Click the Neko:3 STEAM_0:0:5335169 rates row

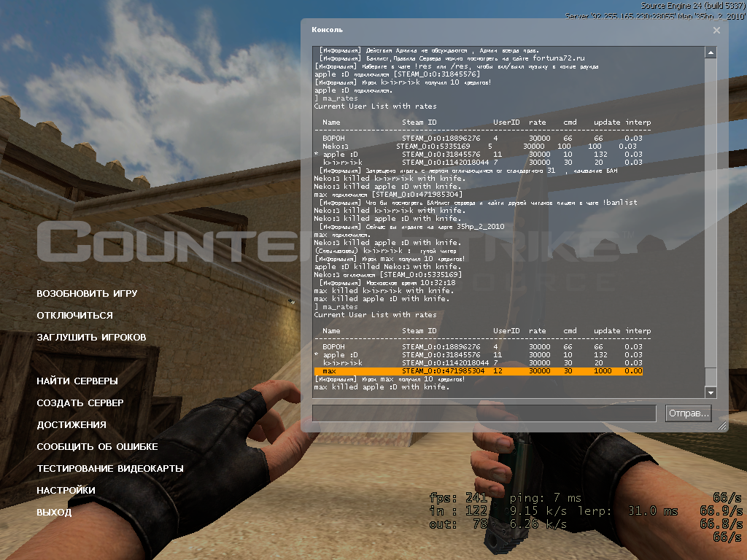[479, 146]
